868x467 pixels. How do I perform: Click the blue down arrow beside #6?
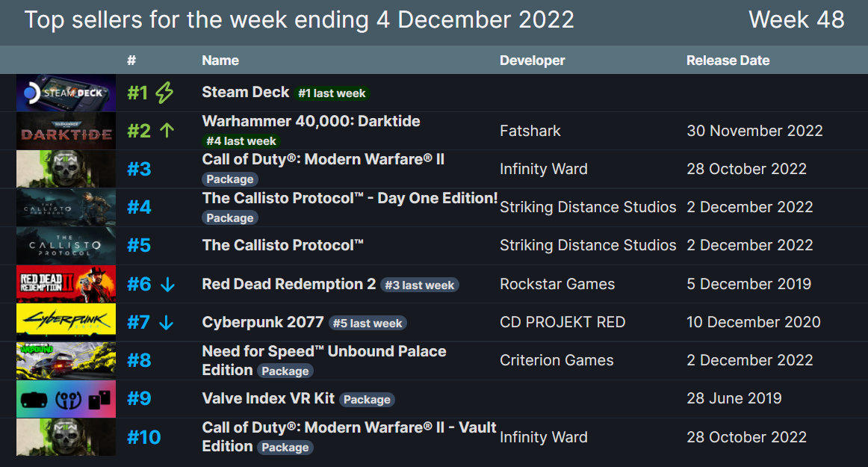[x=167, y=284]
